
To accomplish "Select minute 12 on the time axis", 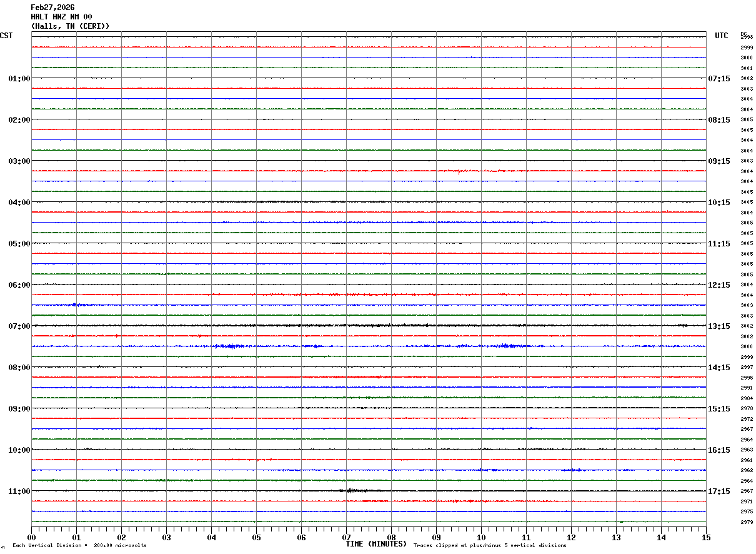I will click(x=572, y=537).
